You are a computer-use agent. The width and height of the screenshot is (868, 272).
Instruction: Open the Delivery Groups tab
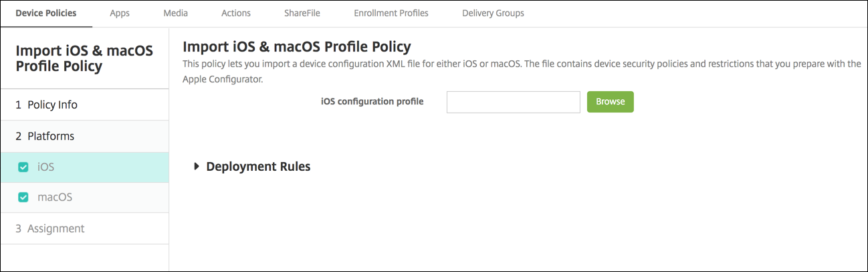click(x=493, y=13)
